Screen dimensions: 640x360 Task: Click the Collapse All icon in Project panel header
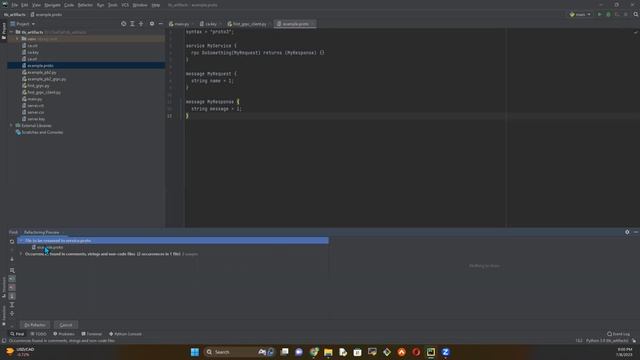(141, 24)
